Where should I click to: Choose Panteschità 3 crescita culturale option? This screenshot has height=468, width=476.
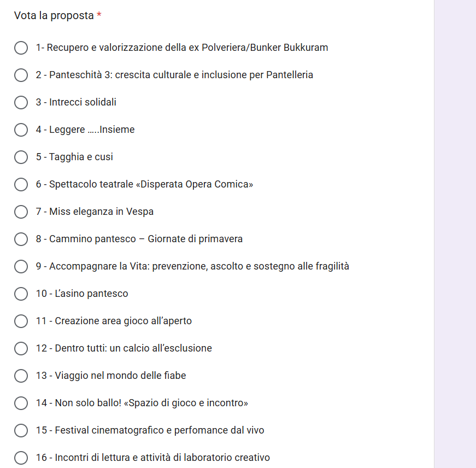tap(21, 75)
